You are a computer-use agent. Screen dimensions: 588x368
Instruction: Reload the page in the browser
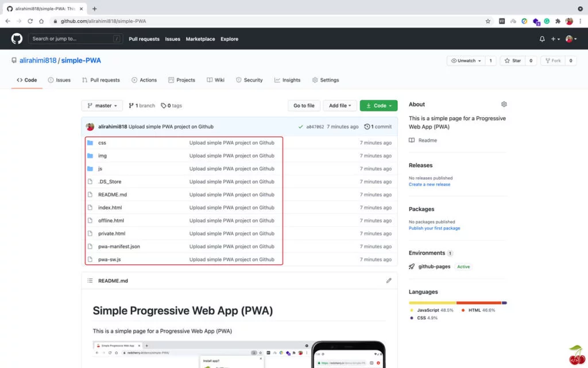coord(30,21)
